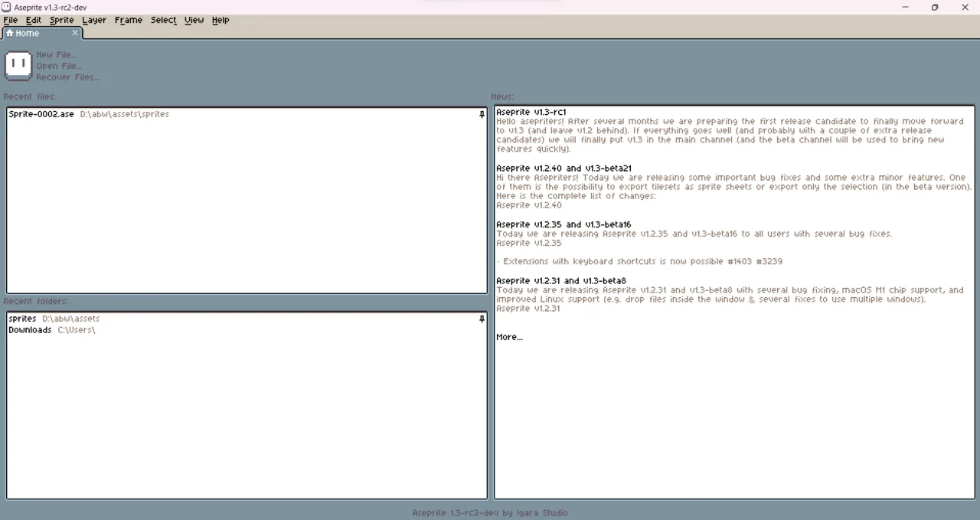Click the Aseprite logo face icon

(x=18, y=66)
